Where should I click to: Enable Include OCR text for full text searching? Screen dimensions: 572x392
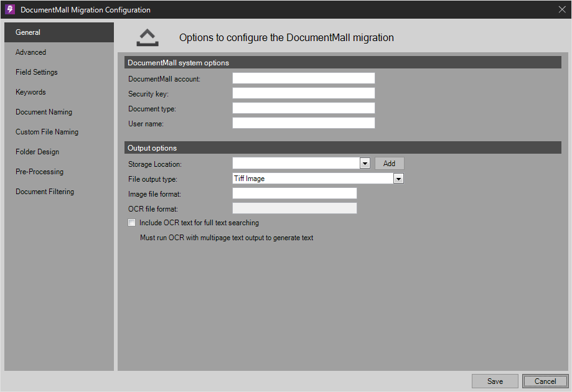coord(132,223)
